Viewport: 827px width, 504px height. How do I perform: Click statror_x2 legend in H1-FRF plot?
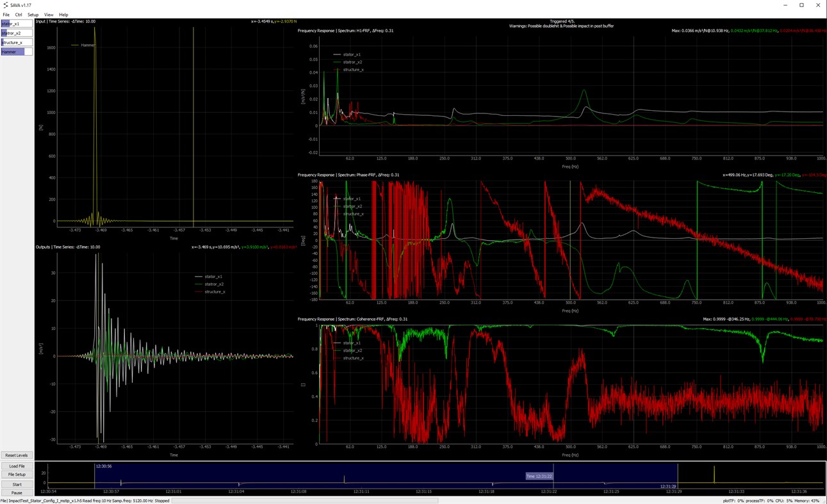[x=347, y=62]
